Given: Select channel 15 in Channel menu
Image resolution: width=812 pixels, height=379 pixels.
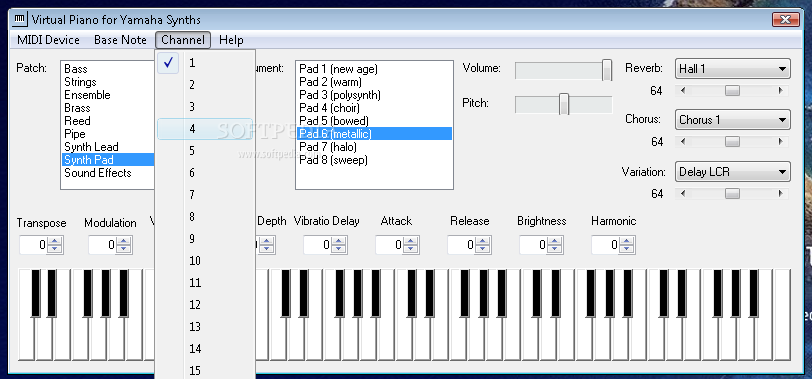Looking at the screenshot, I should click(205, 370).
